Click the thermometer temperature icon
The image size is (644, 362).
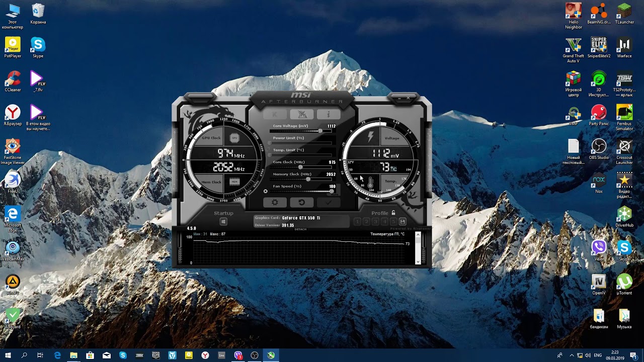pyautogui.click(x=371, y=182)
